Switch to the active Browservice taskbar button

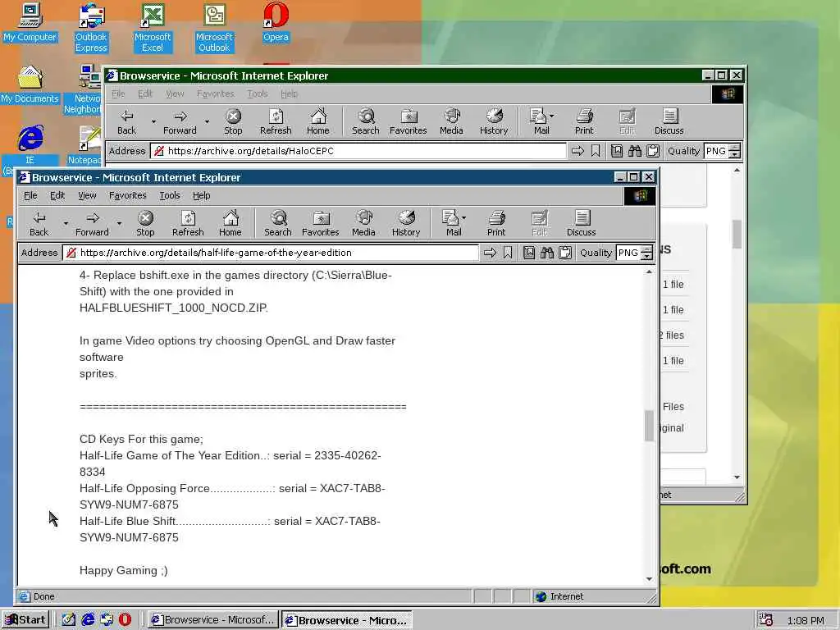point(347,620)
